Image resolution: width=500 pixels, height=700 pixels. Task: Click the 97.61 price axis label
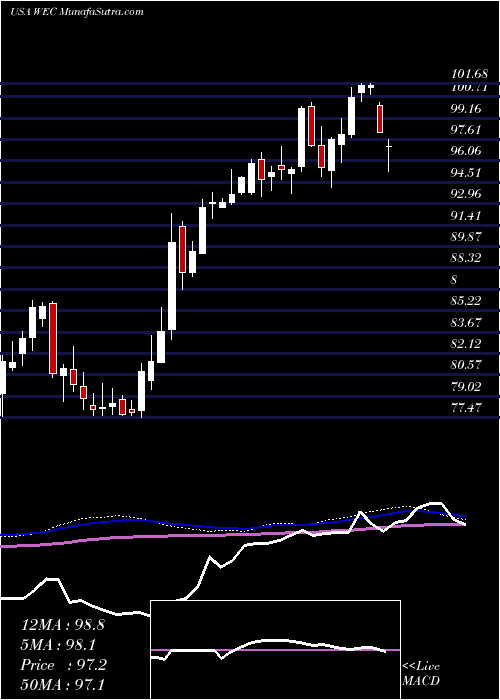point(467,129)
